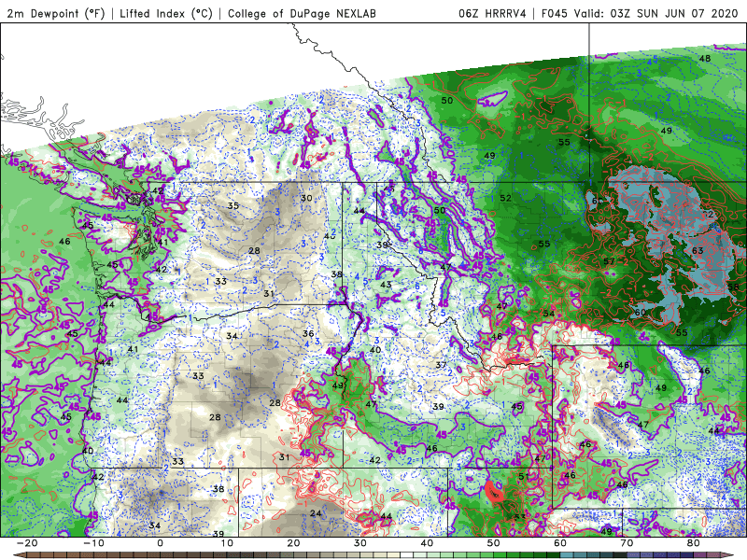This screenshot has height=560, width=747.
Task: Click the dewpoint value 37 on the map
Action: point(441,365)
